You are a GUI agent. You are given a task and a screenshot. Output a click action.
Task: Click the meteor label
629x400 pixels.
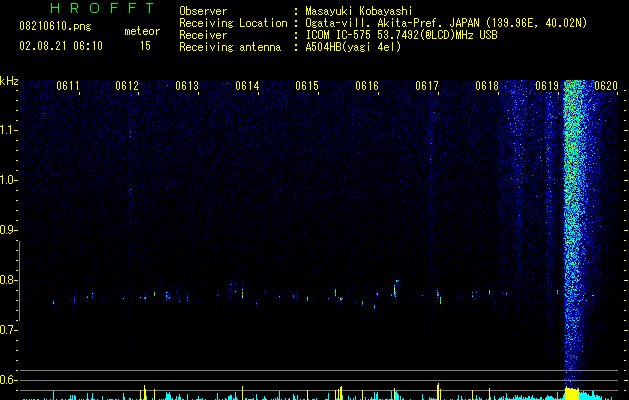click(x=142, y=31)
